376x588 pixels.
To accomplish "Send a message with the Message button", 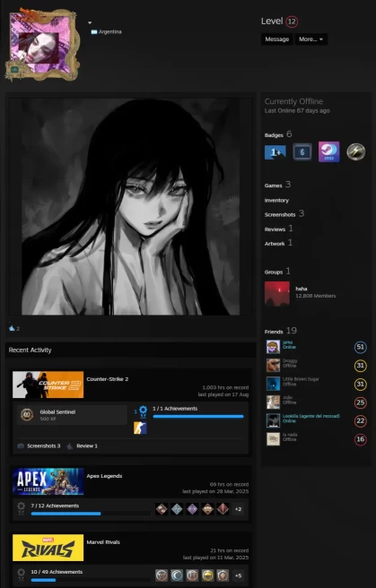I will (277, 39).
